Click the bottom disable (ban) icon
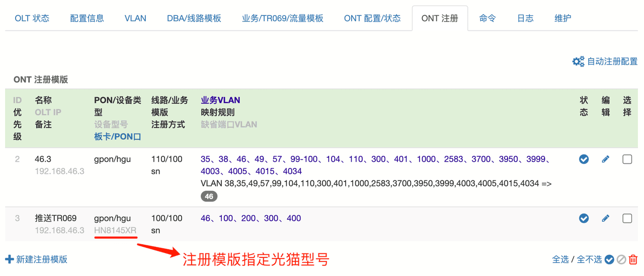The image size is (644, 276). click(621, 259)
